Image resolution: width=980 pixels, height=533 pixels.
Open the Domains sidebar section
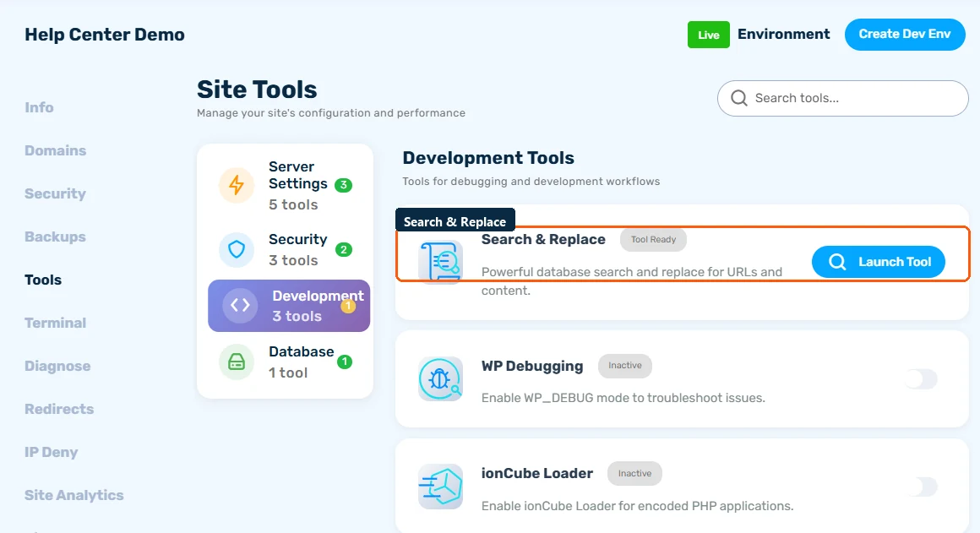tap(55, 150)
